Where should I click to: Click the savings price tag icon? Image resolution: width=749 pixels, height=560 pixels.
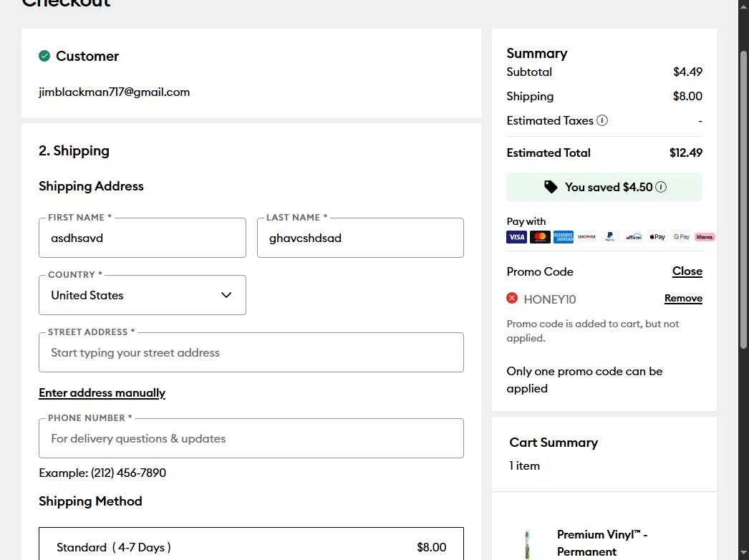tap(551, 187)
